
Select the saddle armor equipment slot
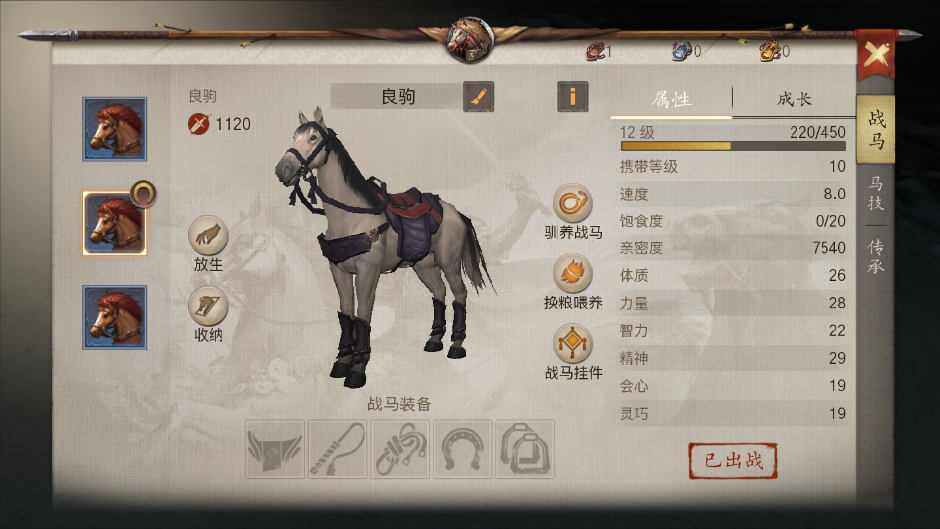(275, 449)
